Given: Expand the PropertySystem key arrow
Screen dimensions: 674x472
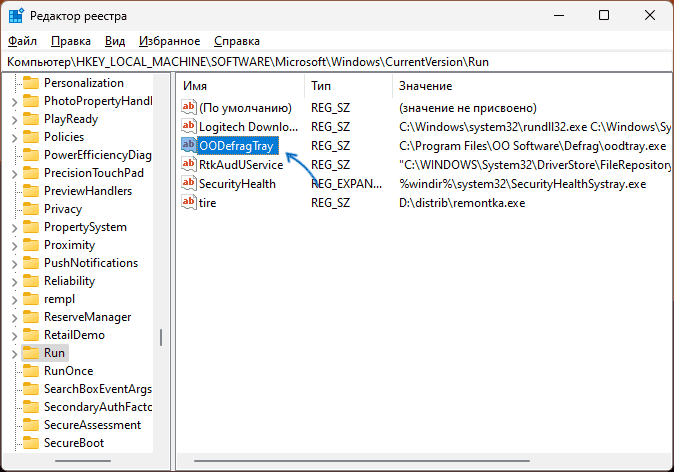Looking at the screenshot, I should tap(13, 227).
